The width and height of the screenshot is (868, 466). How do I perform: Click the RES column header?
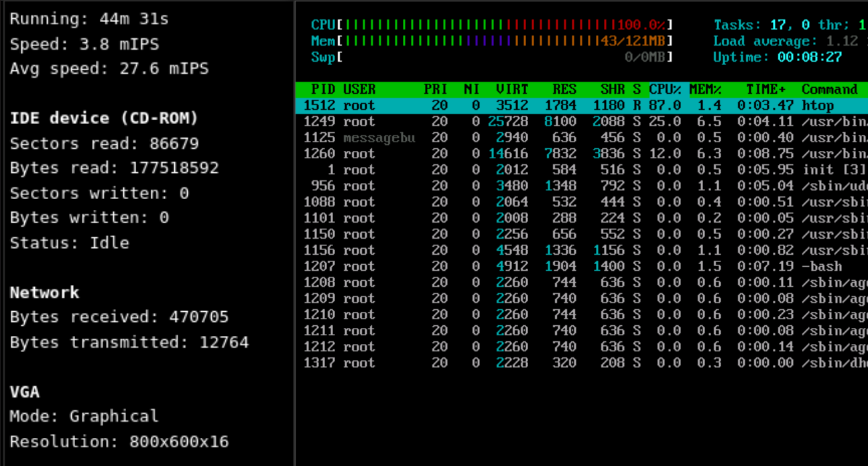click(x=564, y=89)
